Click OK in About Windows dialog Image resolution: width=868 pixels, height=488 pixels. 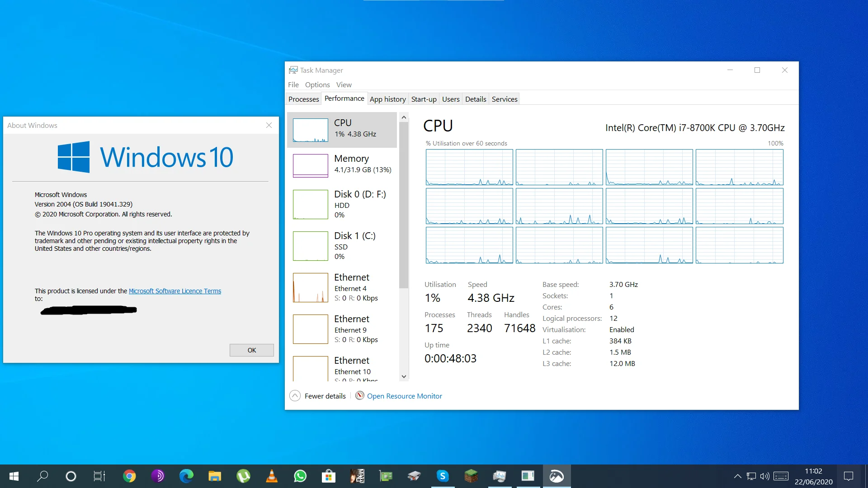[x=252, y=350]
